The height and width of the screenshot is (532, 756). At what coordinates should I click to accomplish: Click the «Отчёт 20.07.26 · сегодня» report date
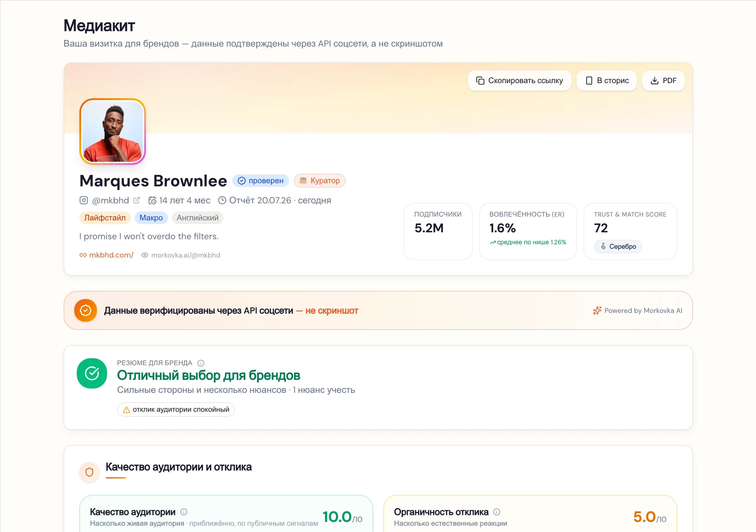[280, 200]
